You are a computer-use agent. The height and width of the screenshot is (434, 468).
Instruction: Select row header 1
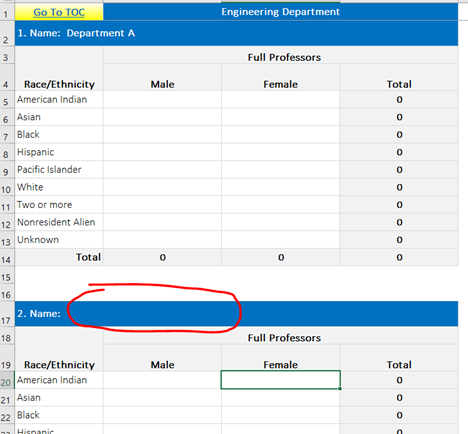[x=7, y=12]
